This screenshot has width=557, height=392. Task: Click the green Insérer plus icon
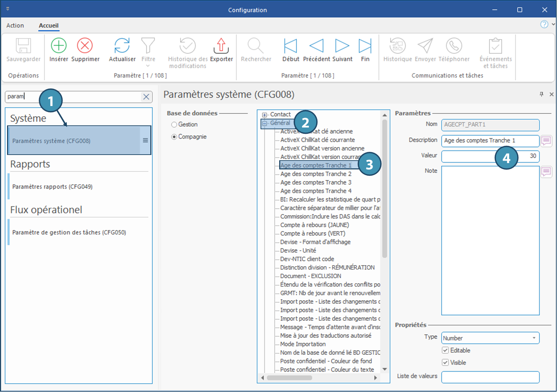click(58, 46)
